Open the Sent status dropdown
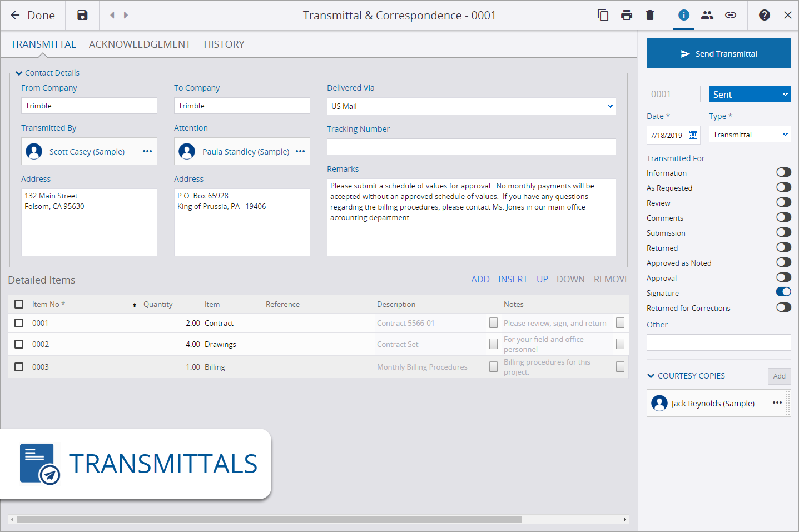 pyautogui.click(x=750, y=94)
